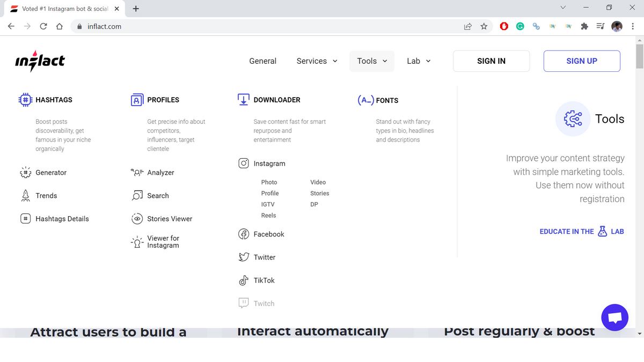The image size is (644, 362).
Task: Expand the Lab dropdown menu
Action: pyautogui.click(x=419, y=61)
